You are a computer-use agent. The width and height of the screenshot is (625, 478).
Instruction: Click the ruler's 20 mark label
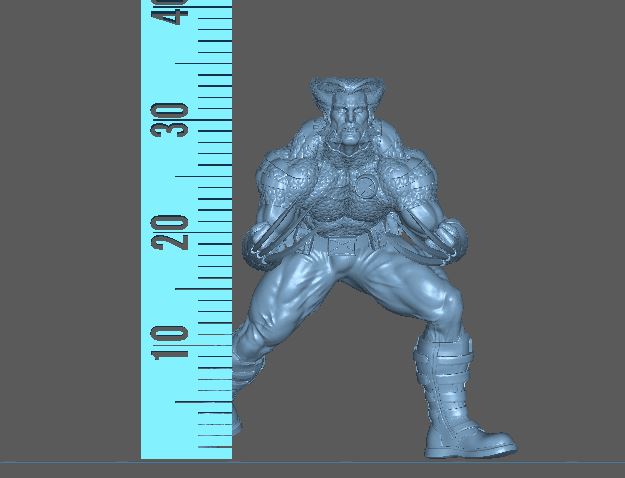(169, 232)
